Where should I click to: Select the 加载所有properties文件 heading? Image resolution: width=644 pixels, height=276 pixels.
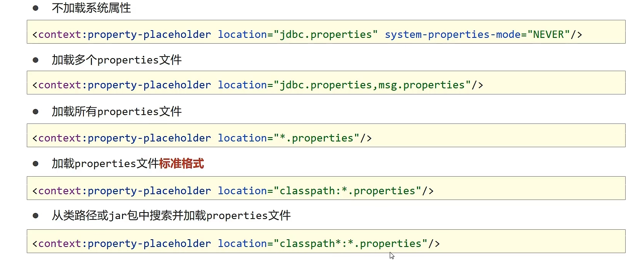point(116,112)
